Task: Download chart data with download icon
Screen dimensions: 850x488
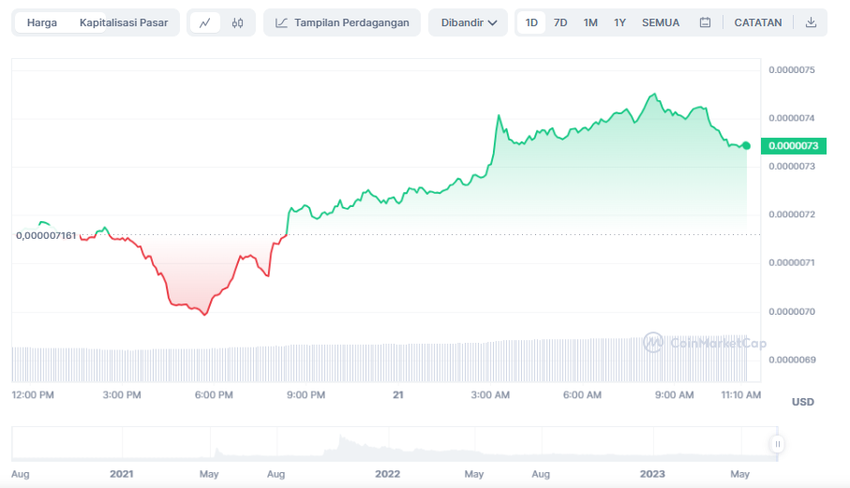Action: click(x=811, y=23)
